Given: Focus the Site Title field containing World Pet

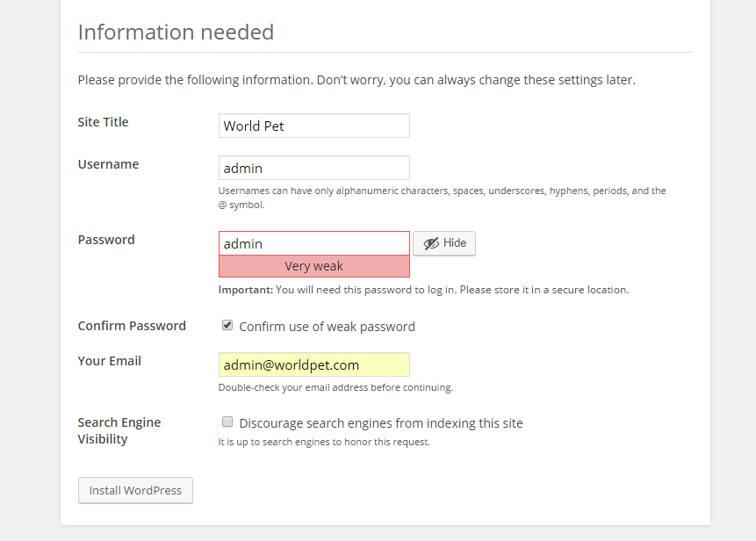Looking at the screenshot, I should tap(313, 126).
